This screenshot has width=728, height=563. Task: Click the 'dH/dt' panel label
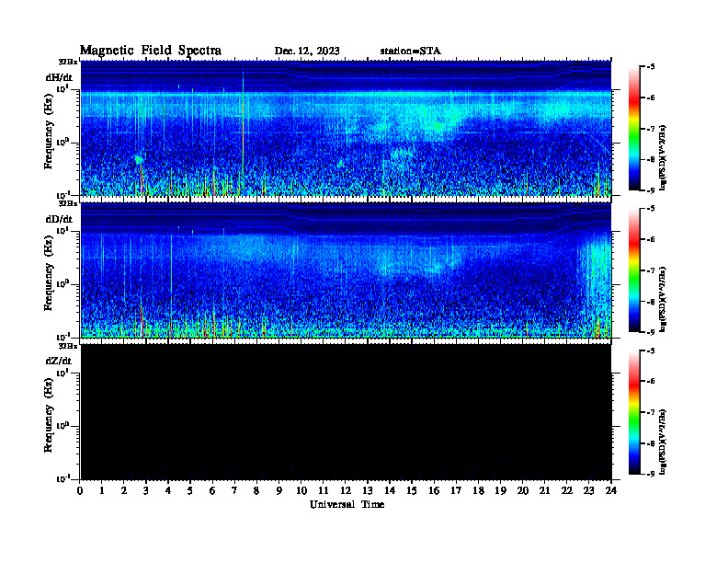pos(59,77)
